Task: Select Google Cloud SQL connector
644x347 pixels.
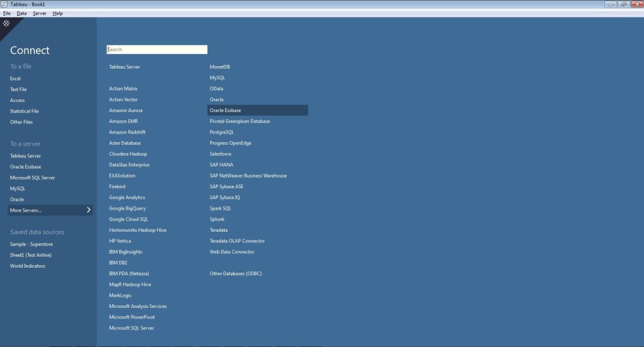Action: (x=128, y=219)
